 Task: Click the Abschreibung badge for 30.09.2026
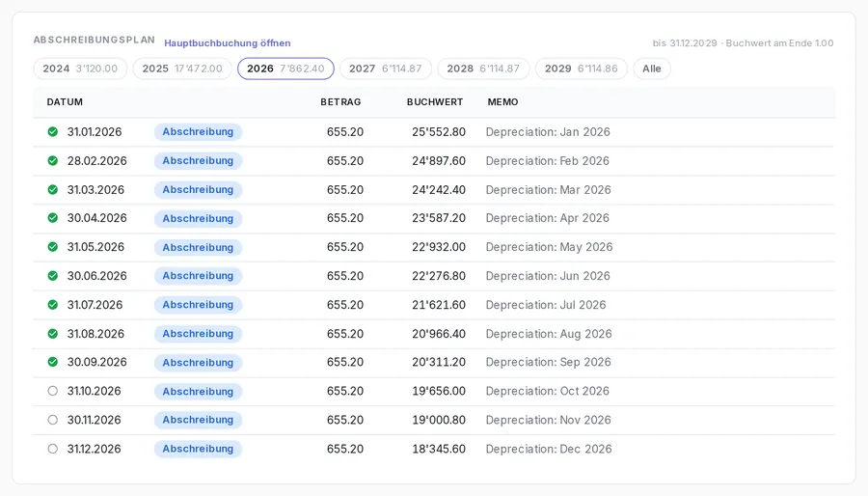coord(198,362)
